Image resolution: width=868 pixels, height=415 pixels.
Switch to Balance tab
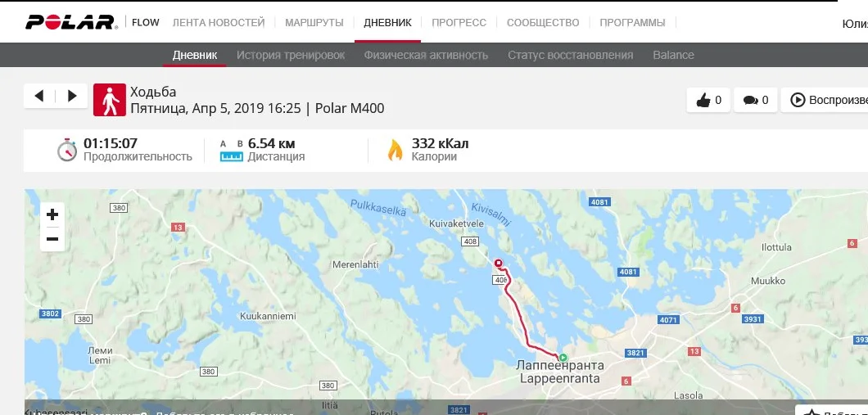(x=673, y=55)
